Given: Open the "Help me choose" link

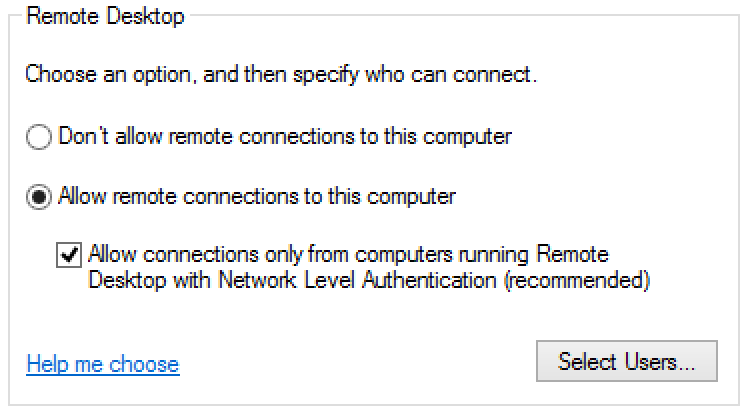Looking at the screenshot, I should point(103,363).
